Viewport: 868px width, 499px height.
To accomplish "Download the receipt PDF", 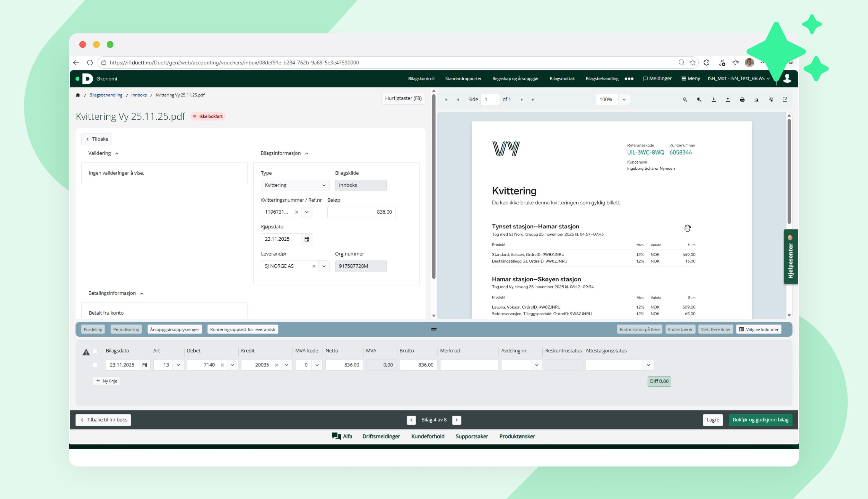I will click(x=713, y=100).
